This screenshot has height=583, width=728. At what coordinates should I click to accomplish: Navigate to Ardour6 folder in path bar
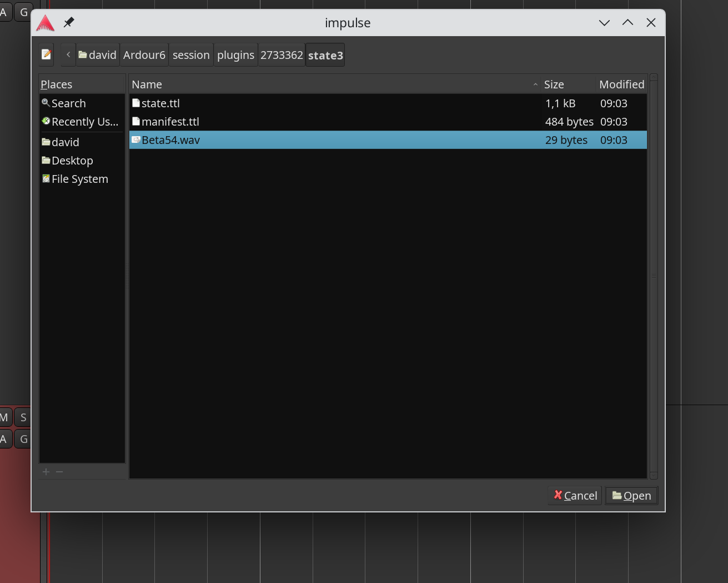pos(144,55)
